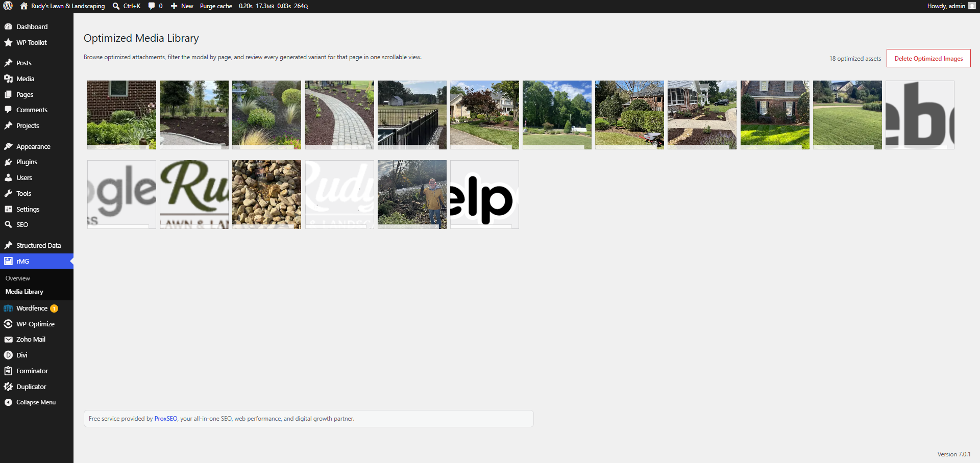980x463 pixels.
Task: Open the comments bubble icon in admin bar
Action: (152, 6)
